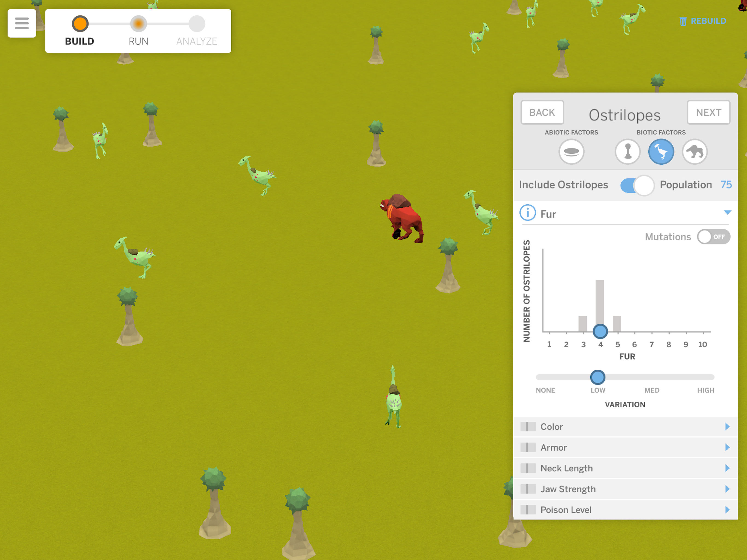Select the predator beast biotic icon
Image resolution: width=747 pixels, height=560 pixels.
point(695,152)
